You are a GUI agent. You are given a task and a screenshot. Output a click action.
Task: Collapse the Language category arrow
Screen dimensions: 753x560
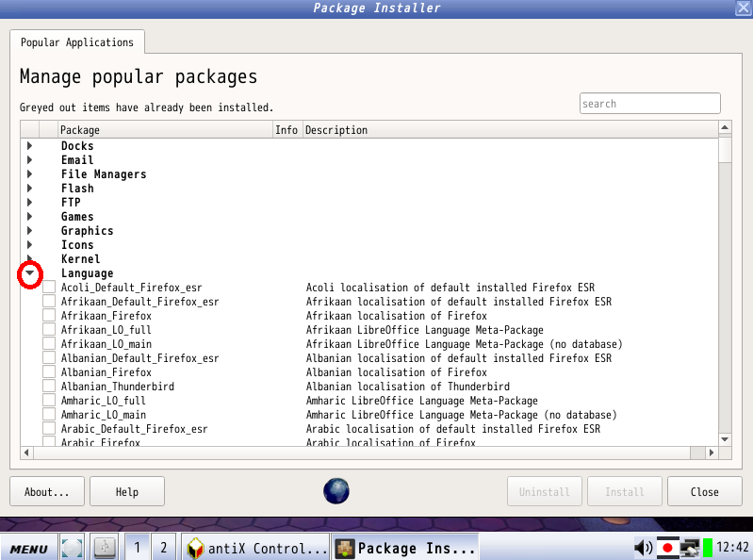30,272
